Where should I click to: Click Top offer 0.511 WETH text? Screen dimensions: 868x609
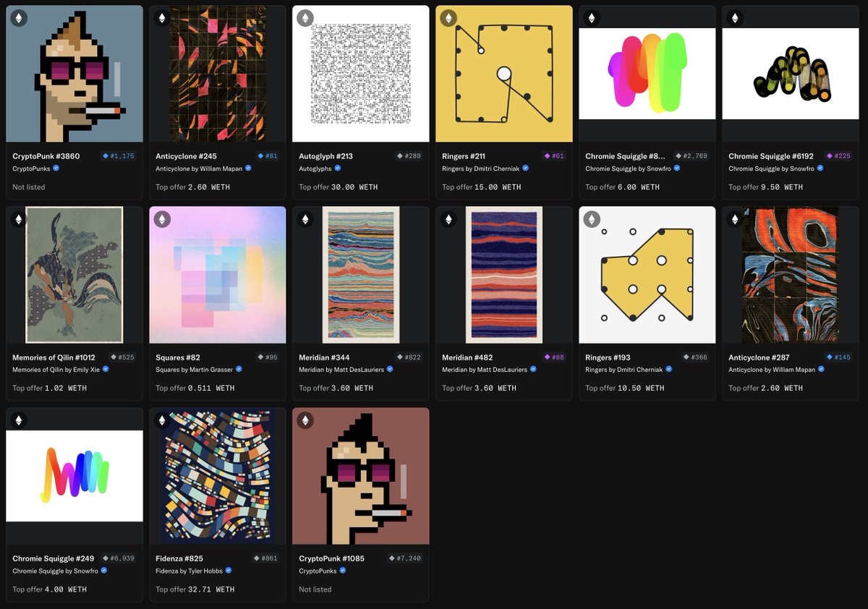coord(195,388)
